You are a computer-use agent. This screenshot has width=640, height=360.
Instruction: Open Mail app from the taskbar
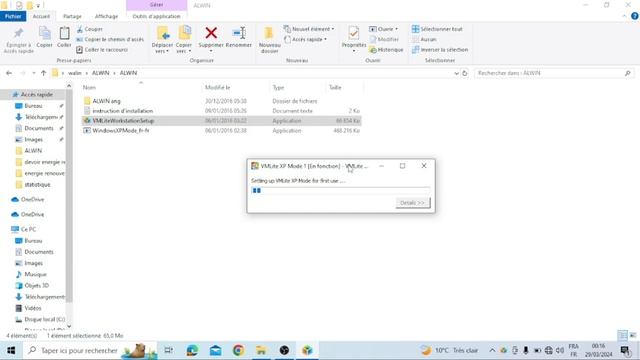coord(216,350)
